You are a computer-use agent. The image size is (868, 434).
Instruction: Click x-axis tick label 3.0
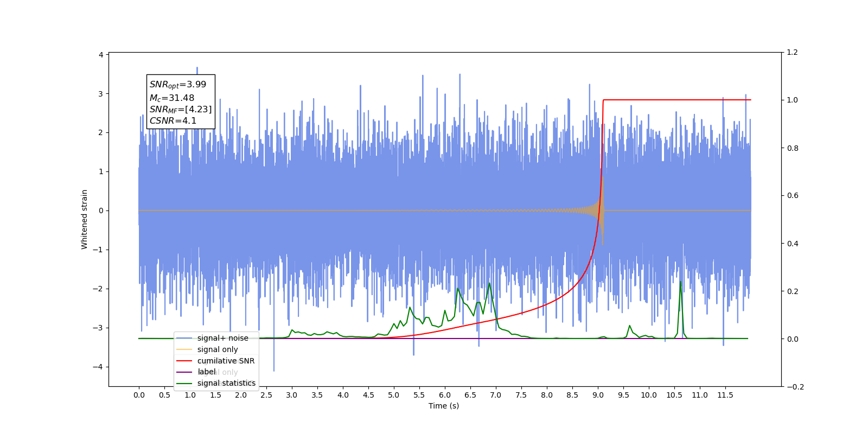[292, 395]
